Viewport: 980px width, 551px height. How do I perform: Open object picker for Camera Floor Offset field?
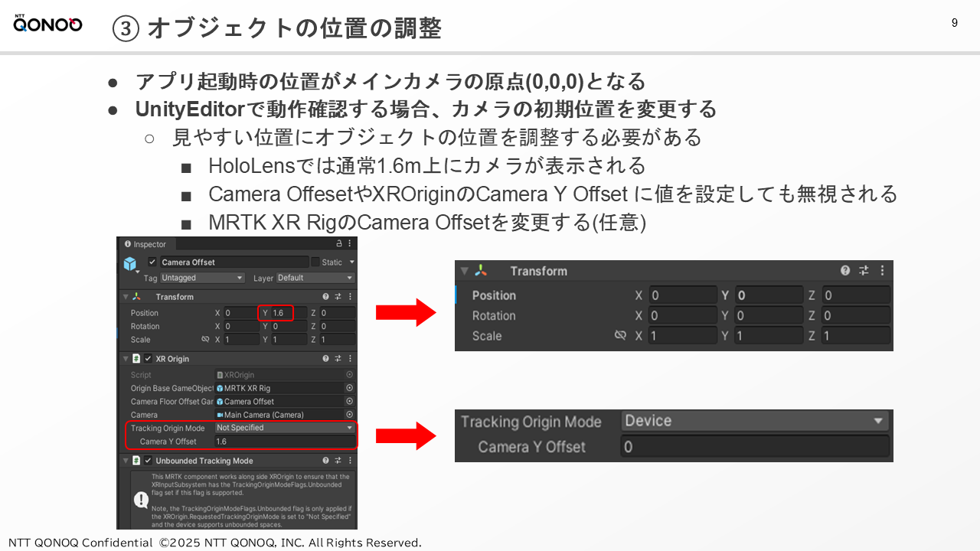pyautogui.click(x=350, y=401)
